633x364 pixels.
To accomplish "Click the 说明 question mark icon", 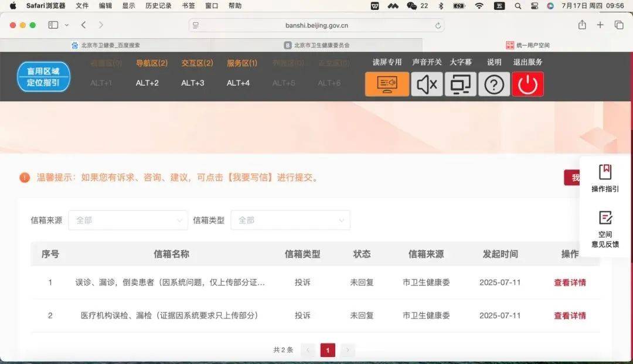I will (494, 84).
